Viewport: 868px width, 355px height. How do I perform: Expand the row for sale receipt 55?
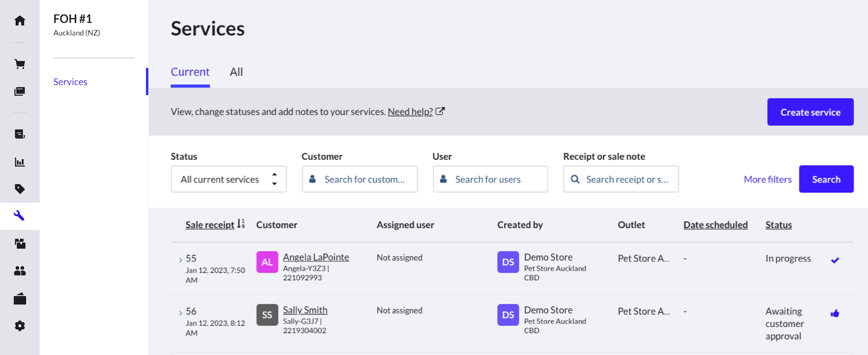(x=180, y=259)
